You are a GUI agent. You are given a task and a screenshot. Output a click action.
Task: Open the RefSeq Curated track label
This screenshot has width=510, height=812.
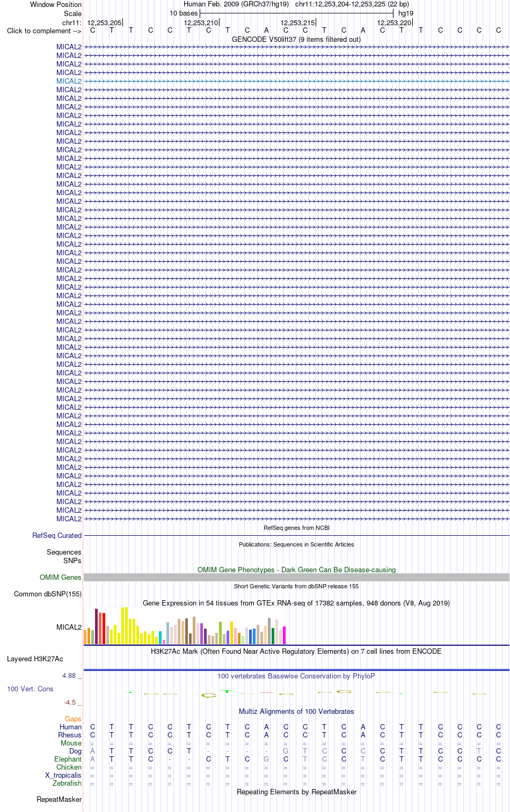(x=57, y=535)
